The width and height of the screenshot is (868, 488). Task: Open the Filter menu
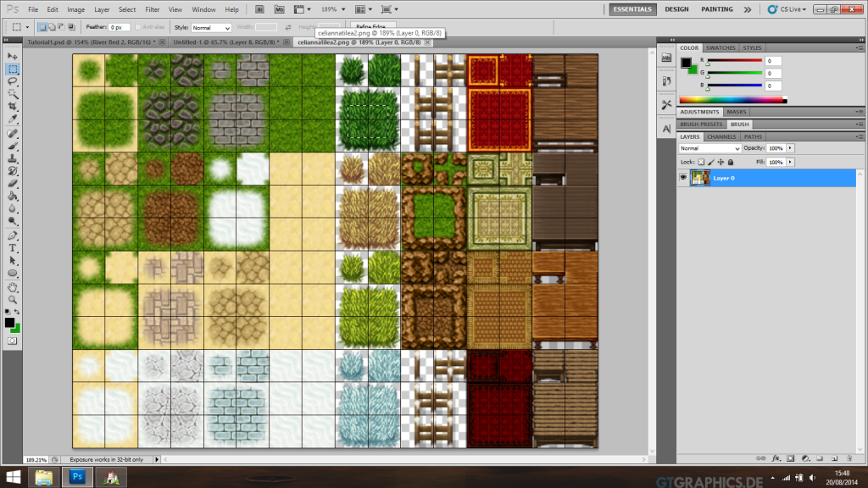153,9
